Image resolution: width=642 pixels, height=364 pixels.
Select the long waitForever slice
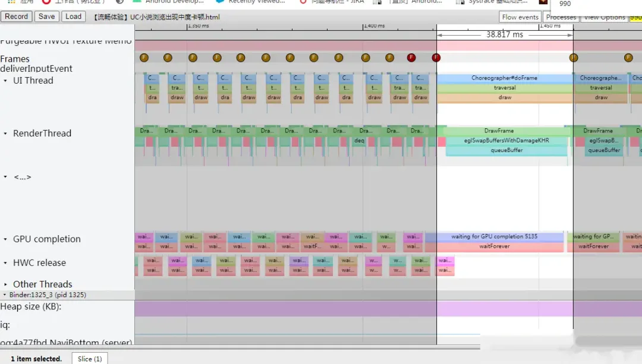(494, 246)
